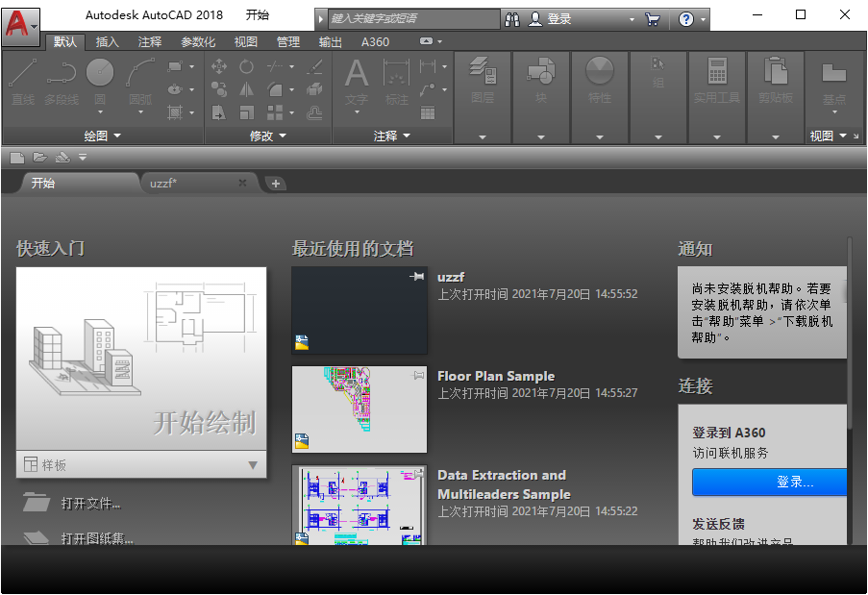Switch to the A360 ribbon tab
Screen dimensions: 868x595
pos(375,42)
